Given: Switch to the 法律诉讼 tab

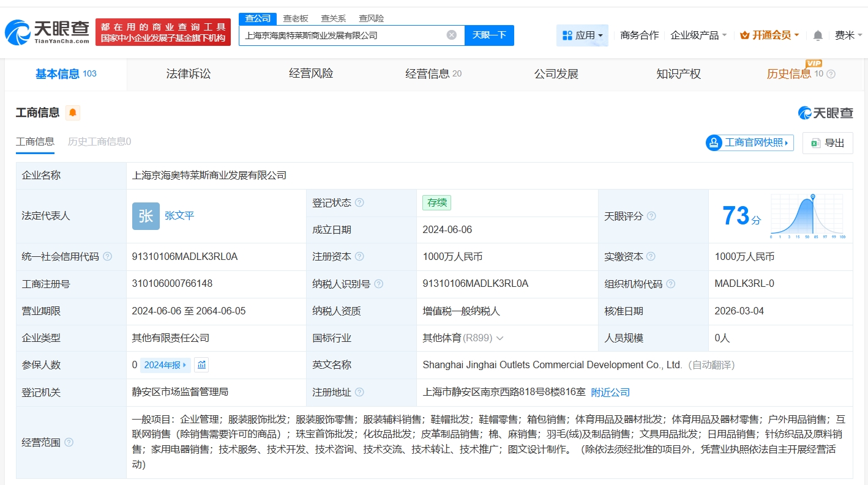Looking at the screenshot, I should coord(189,74).
